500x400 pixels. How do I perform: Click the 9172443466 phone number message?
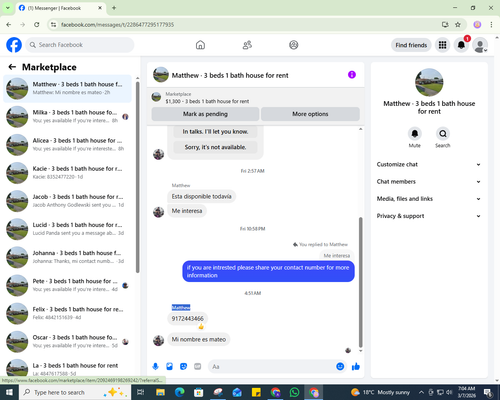(x=187, y=319)
